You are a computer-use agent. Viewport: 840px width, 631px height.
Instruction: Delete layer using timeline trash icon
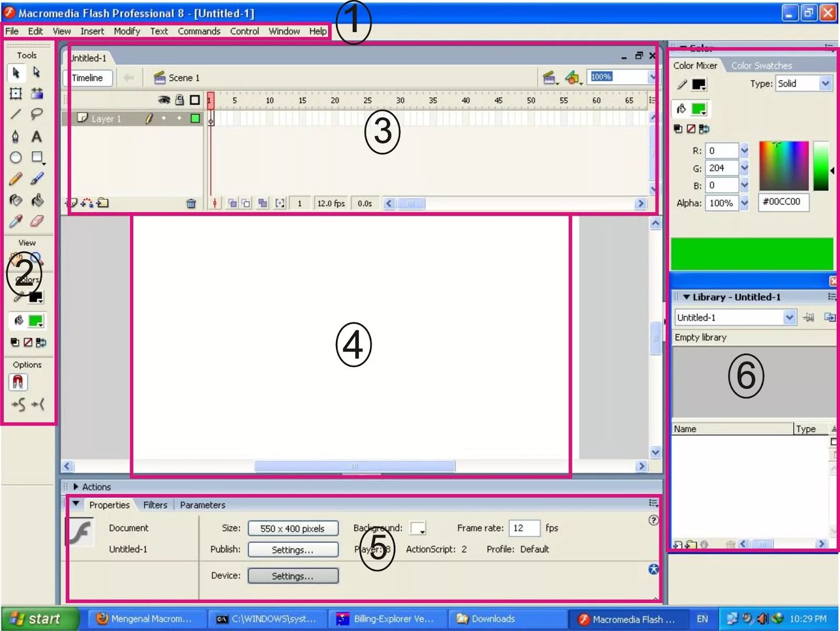(x=191, y=203)
